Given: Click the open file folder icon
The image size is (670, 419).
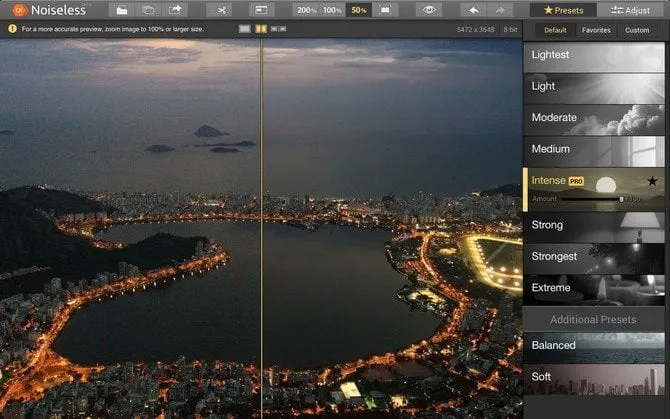Looking at the screenshot, I should (121, 10).
